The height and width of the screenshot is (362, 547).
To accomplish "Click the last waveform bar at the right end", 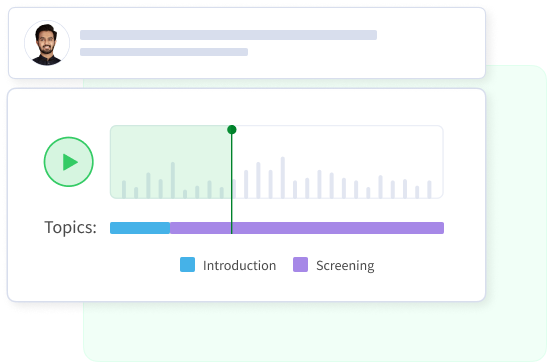I will point(429,189).
